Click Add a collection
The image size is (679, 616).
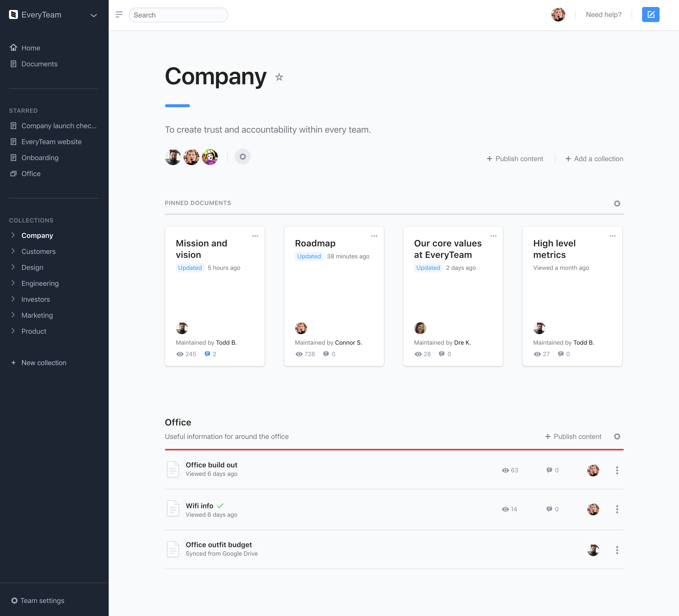point(594,159)
